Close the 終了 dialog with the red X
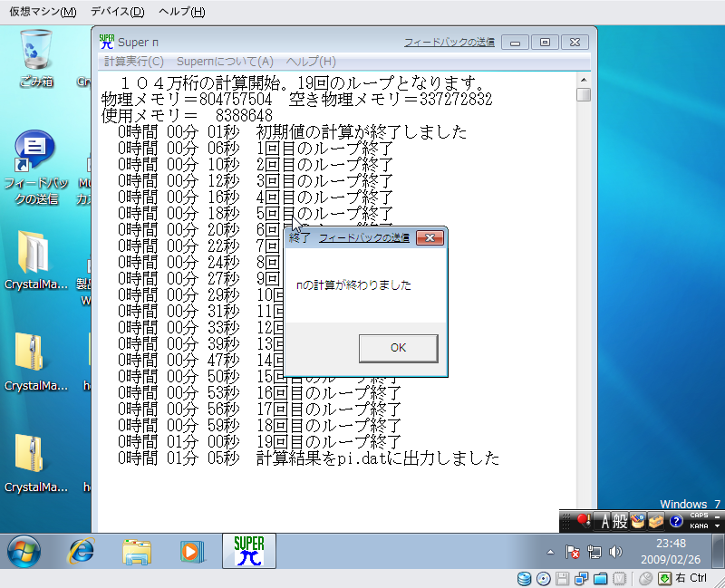 click(x=430, y=237)
